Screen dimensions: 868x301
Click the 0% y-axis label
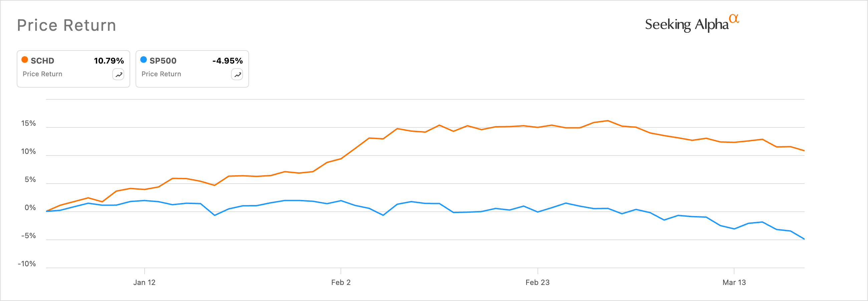pyautogui.click(x=30, y=208)
